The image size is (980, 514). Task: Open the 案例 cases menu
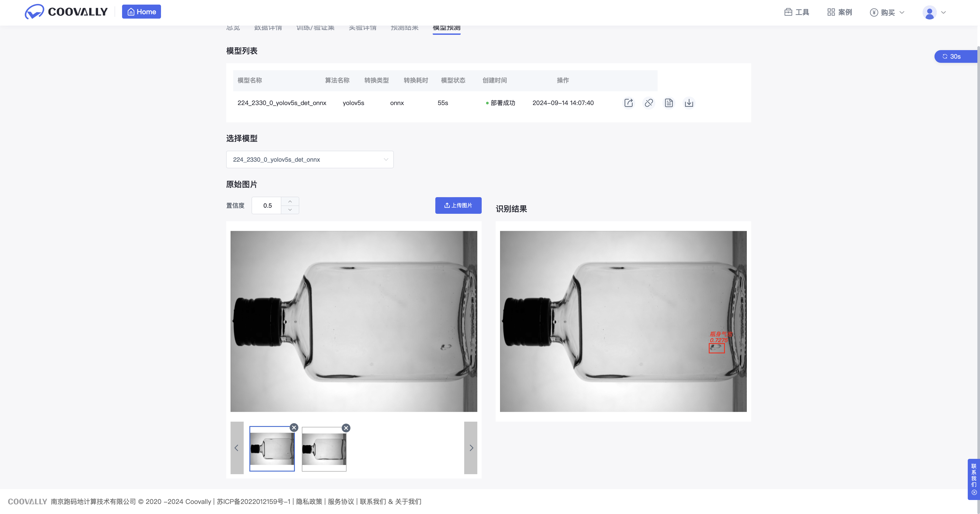[840, 12]
